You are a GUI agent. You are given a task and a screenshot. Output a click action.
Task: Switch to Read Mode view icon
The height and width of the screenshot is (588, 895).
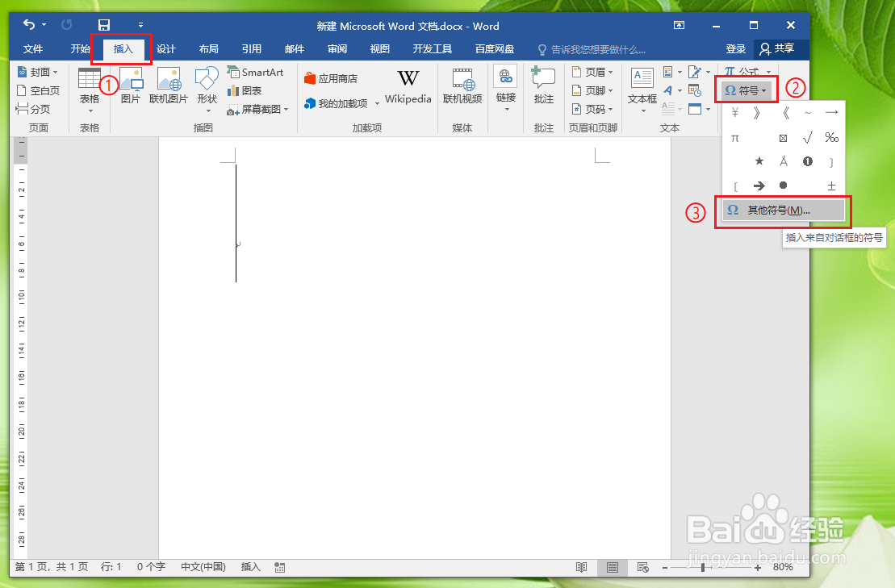pos(581,568)
